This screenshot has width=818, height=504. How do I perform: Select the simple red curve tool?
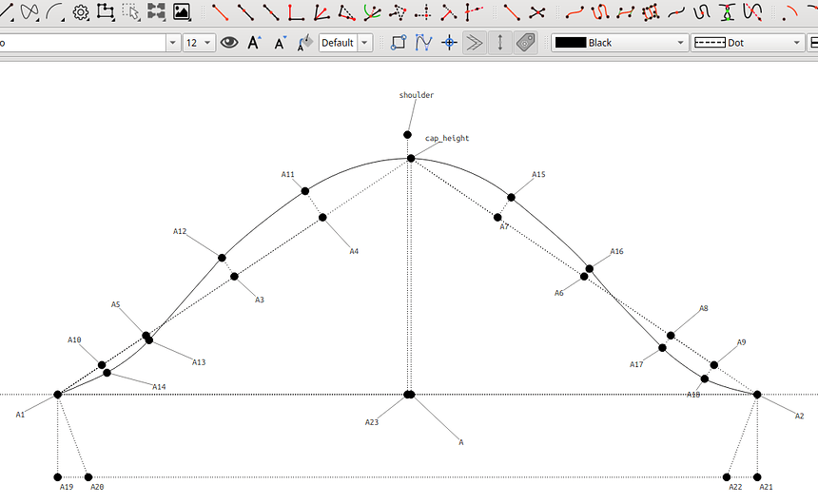pos(575,12)
